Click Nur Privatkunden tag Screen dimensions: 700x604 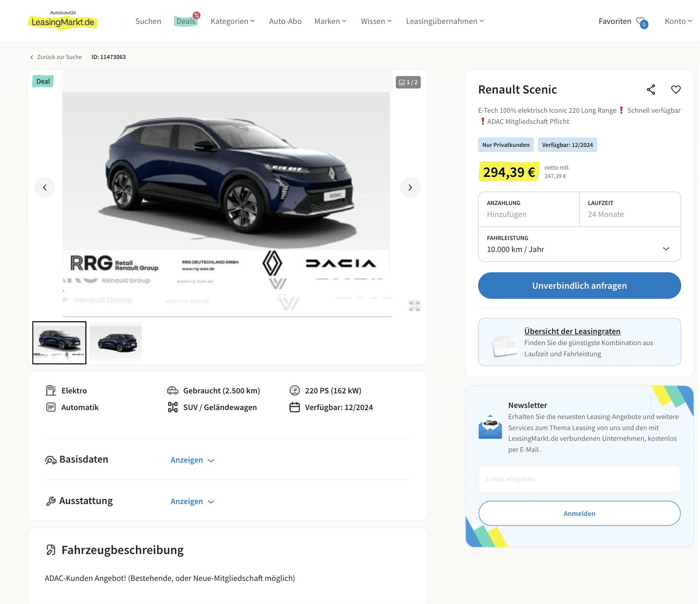click(x=506, y=145)
